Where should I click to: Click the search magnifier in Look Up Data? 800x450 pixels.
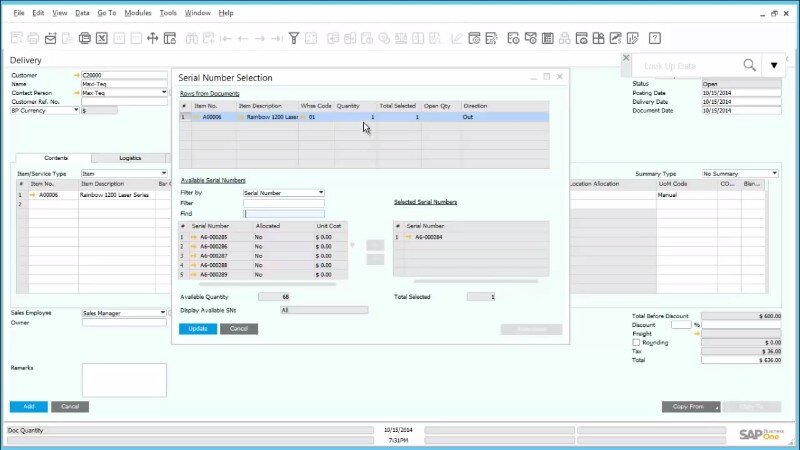(x=749, y=65)
